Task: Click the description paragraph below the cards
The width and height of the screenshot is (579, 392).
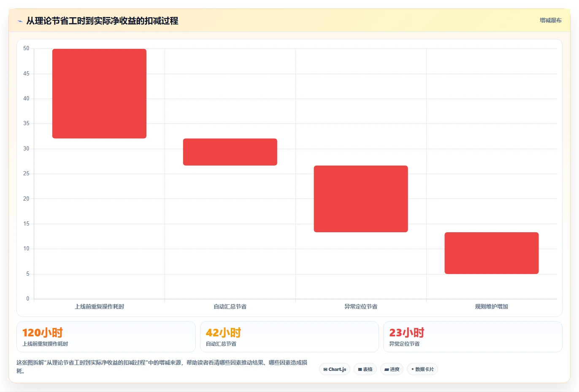Action: click(162, 367)
